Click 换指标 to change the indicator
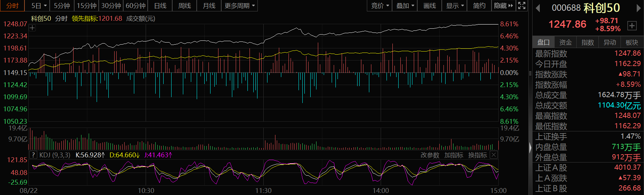Screen dimensions: 644x195 [x=477, y=155]
